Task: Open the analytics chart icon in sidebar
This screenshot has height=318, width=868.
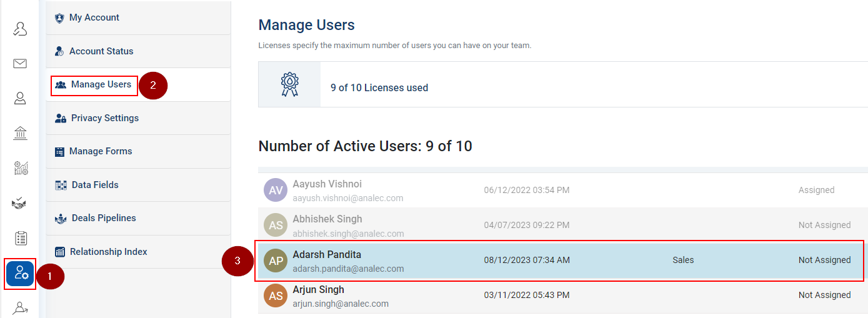Action: (21, 168)
